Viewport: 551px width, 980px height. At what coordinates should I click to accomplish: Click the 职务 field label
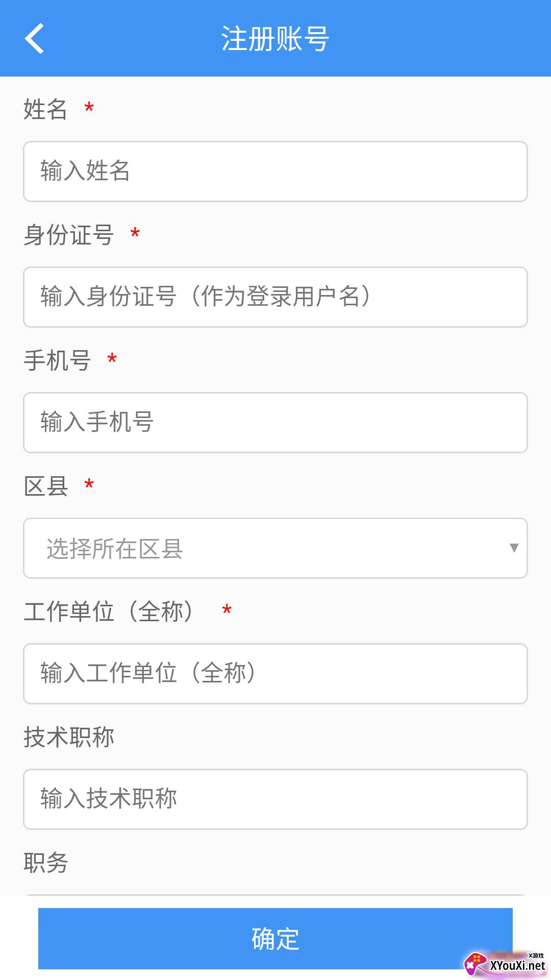click(46, 863)
